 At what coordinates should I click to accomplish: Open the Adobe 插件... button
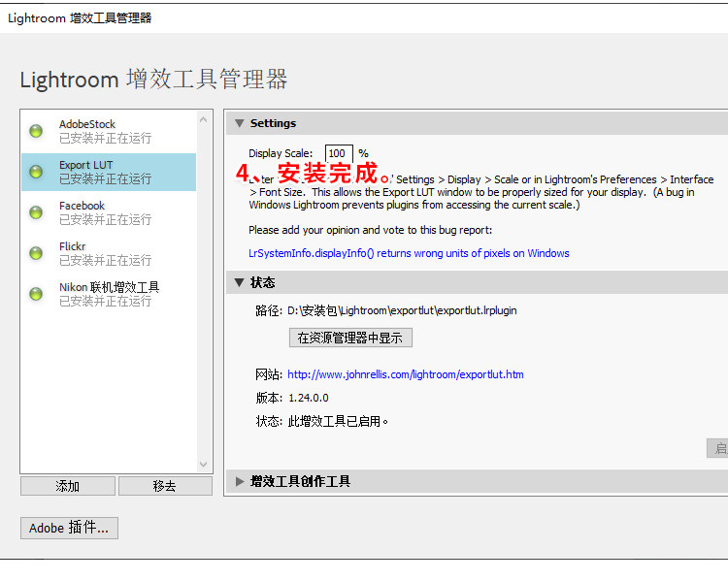[69, 528]
